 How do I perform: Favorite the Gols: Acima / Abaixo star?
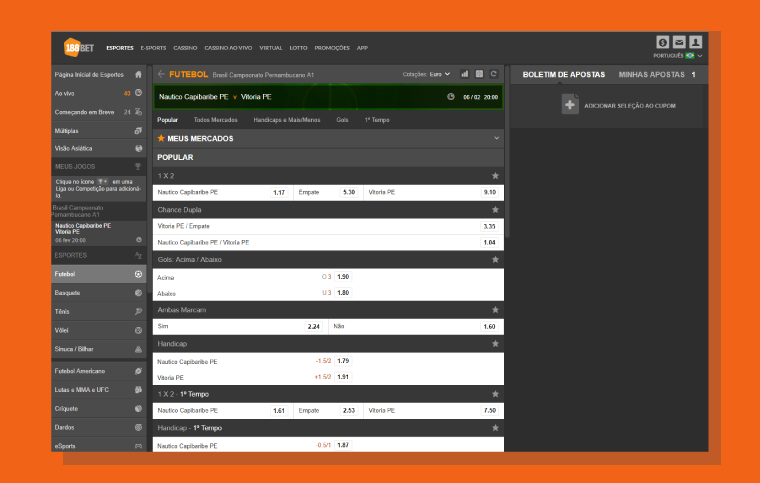coord(495,260)
